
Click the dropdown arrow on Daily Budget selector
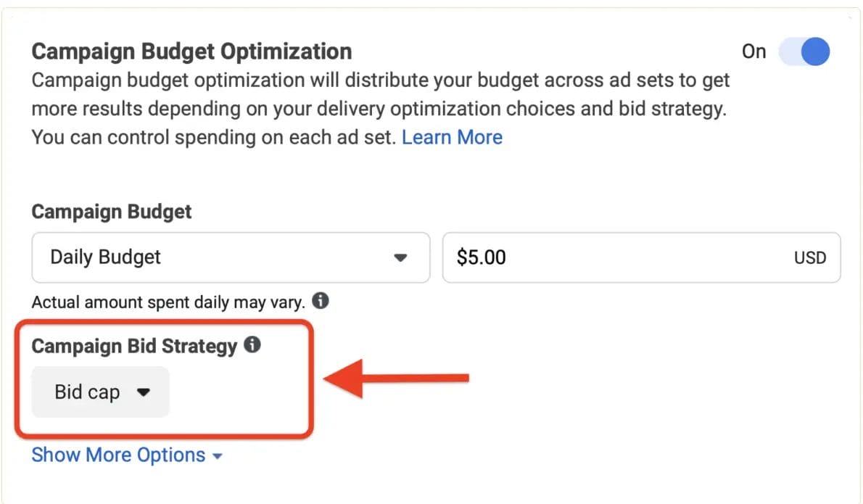(401, 257)
